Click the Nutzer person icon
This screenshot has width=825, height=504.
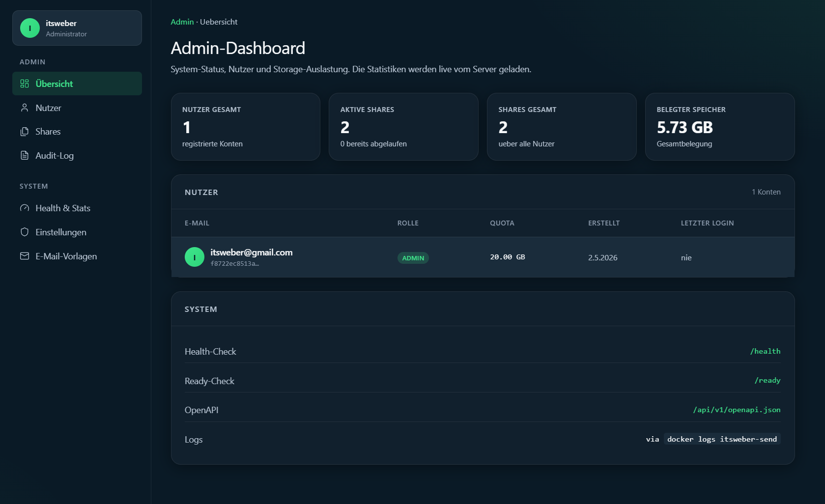click(25, 108)
